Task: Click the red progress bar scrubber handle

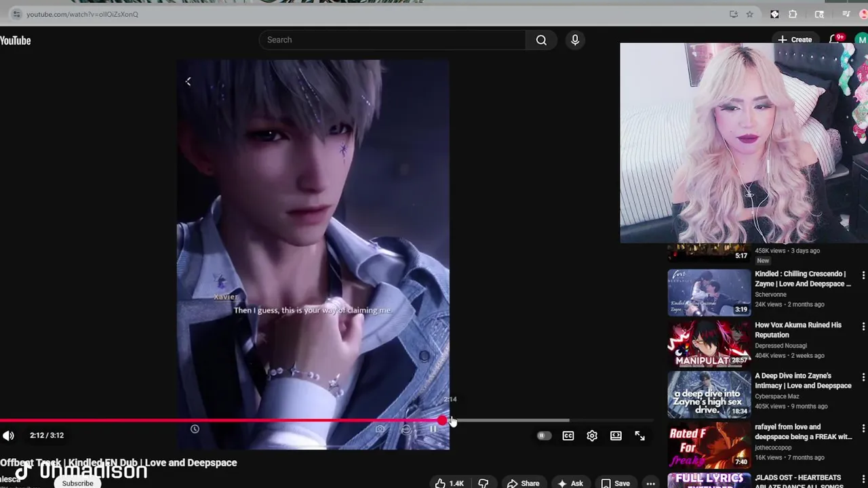Action: coord(443,421)
